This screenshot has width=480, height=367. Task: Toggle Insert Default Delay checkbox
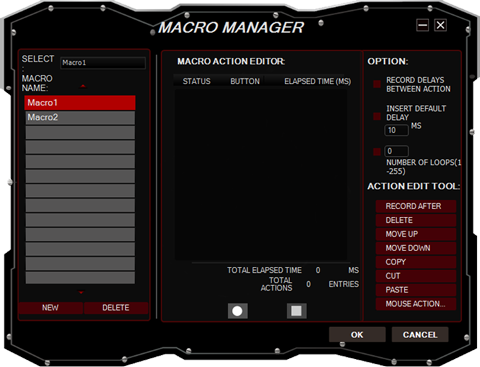pyautogui.click(x=377, y=116)
